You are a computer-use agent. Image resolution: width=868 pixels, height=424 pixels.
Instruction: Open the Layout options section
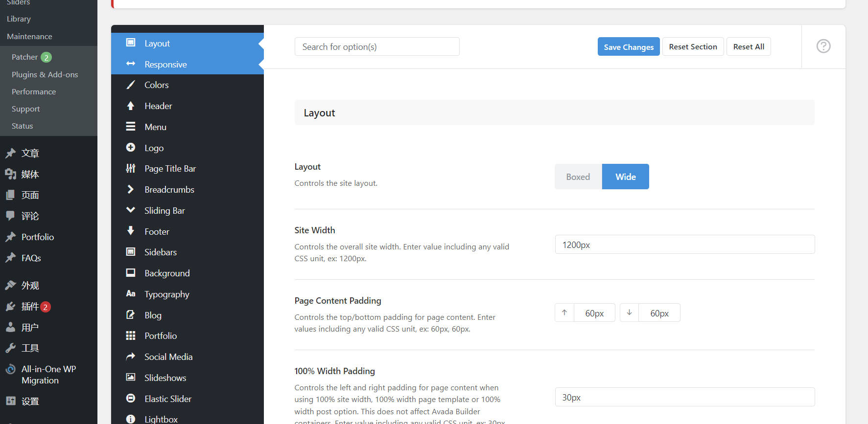pyautogui.click(x=188, y=43)
